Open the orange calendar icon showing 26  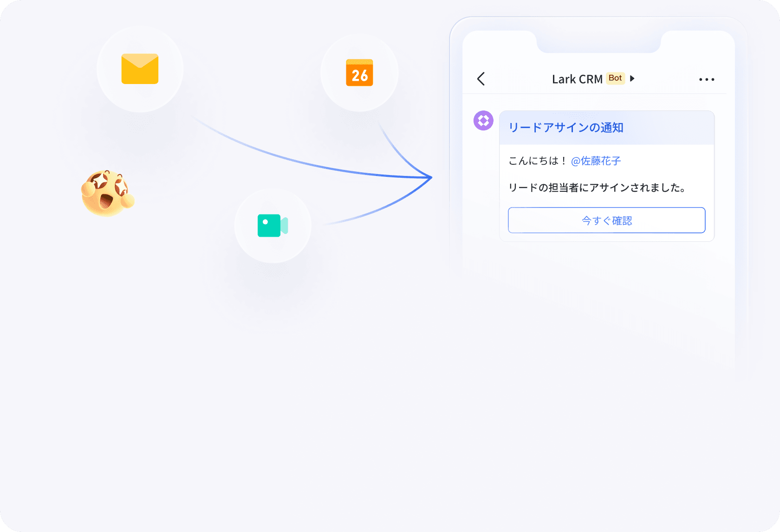tap(359, 72)
